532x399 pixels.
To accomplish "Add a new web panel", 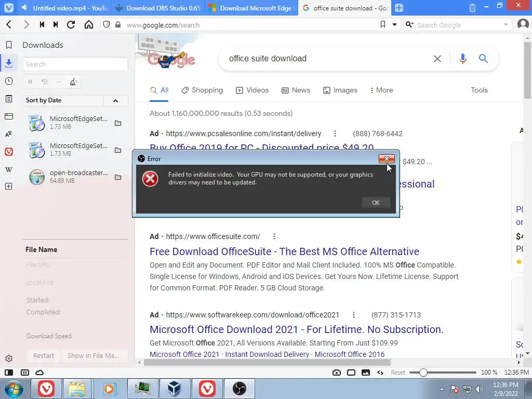I will (9, 187).
